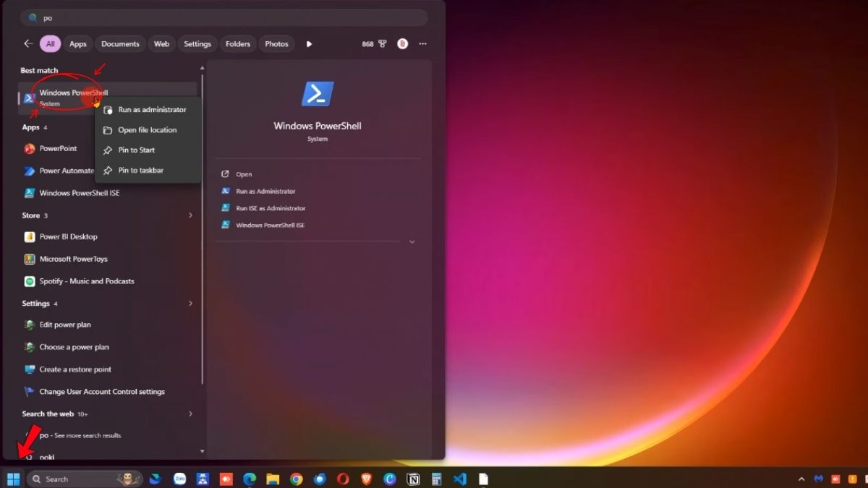Switch to the Settings filter tab
The image size is (868, 488).
197,43
